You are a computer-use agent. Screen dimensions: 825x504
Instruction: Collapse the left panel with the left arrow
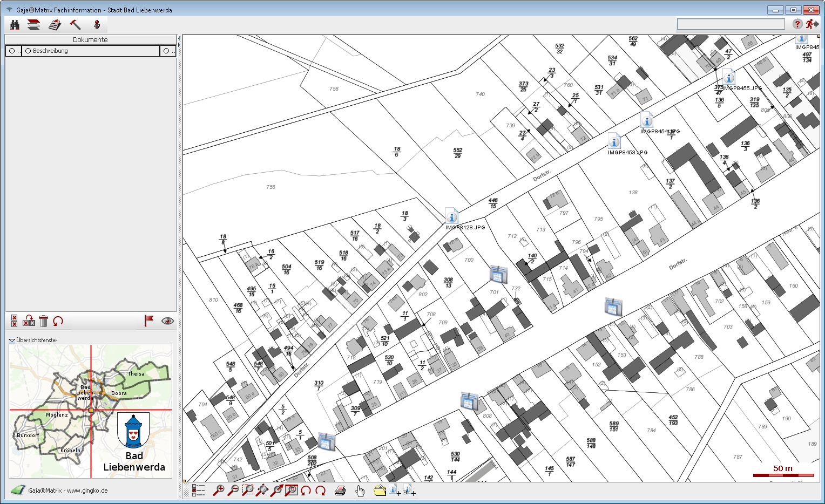(179, 39)
